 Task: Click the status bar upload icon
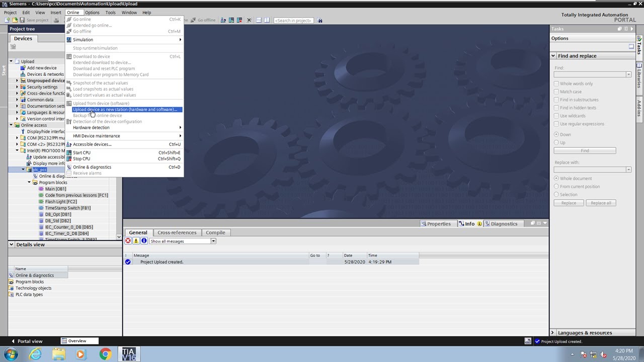tap(527, 341)
